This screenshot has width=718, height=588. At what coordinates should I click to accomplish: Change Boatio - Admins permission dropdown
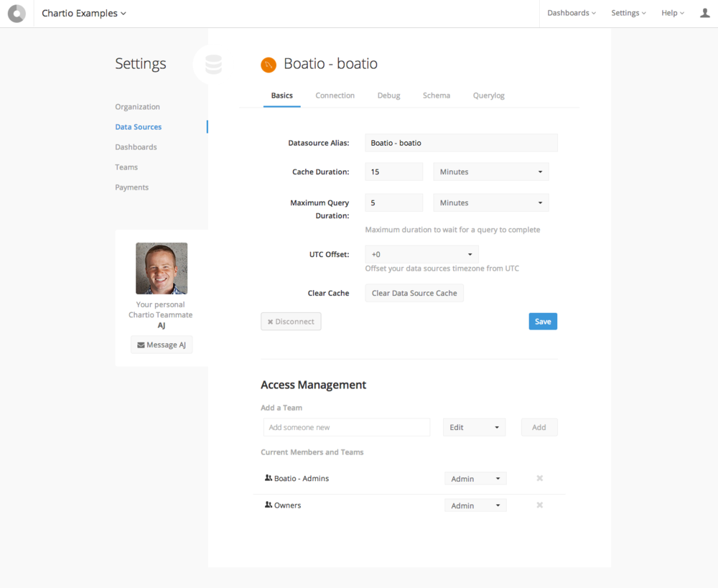pos(475,479)
